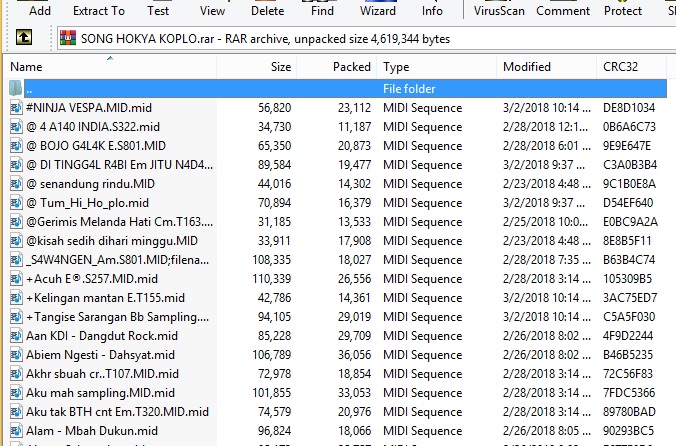The height and width of the screenshot is (446, 676).
Task: Click MIDI icon of Aku tak BTH cnt Em file
Action: click(16, 412)
